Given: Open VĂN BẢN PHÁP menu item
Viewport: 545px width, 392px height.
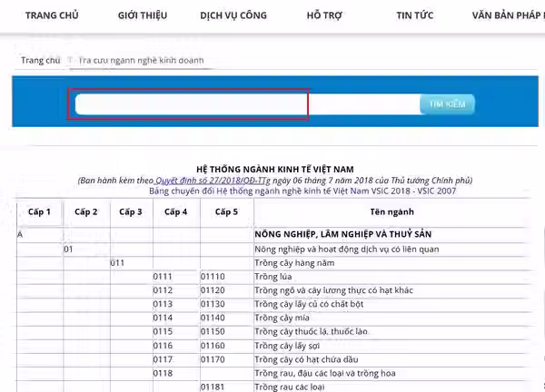Looking at the screenshot, I should coord(508,15).
